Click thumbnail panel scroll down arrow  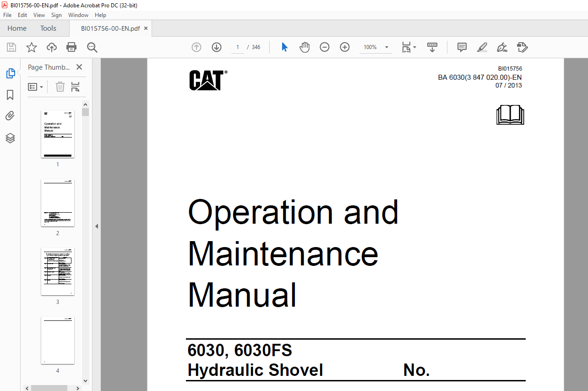[86, 380]
